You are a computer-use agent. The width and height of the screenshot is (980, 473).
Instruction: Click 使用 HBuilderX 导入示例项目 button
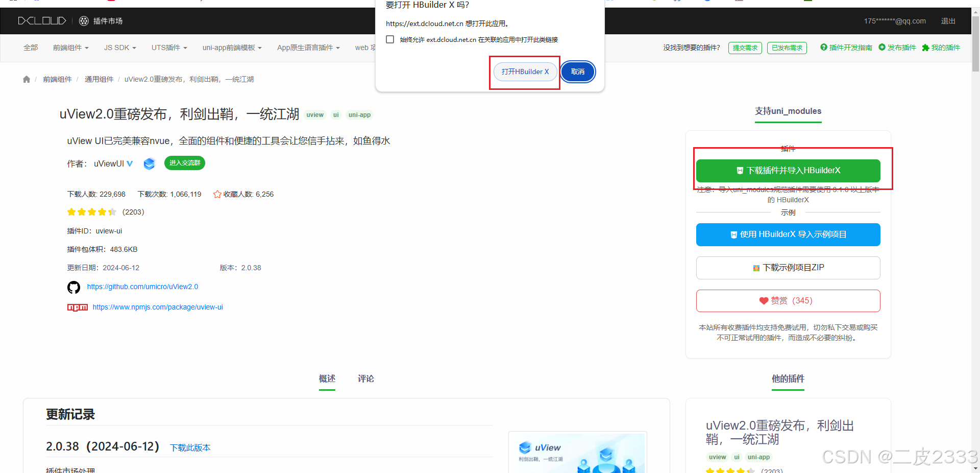pyautogui.click(x=788, y=234)
